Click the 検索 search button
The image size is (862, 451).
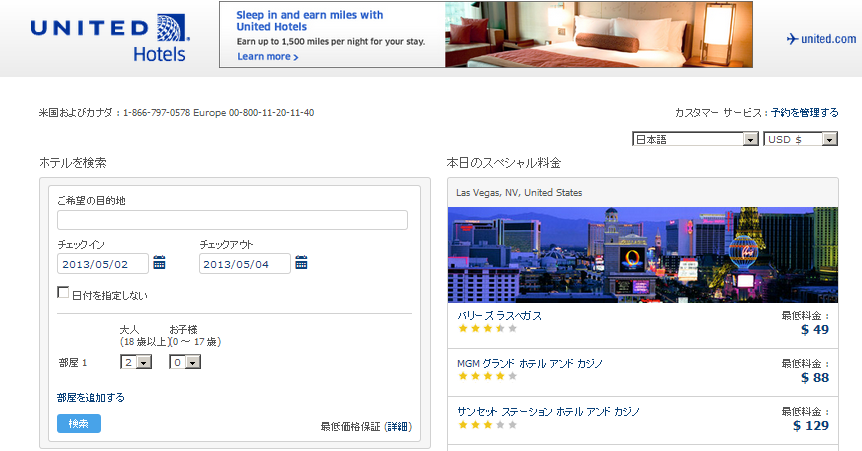click(x=79, y=424)
